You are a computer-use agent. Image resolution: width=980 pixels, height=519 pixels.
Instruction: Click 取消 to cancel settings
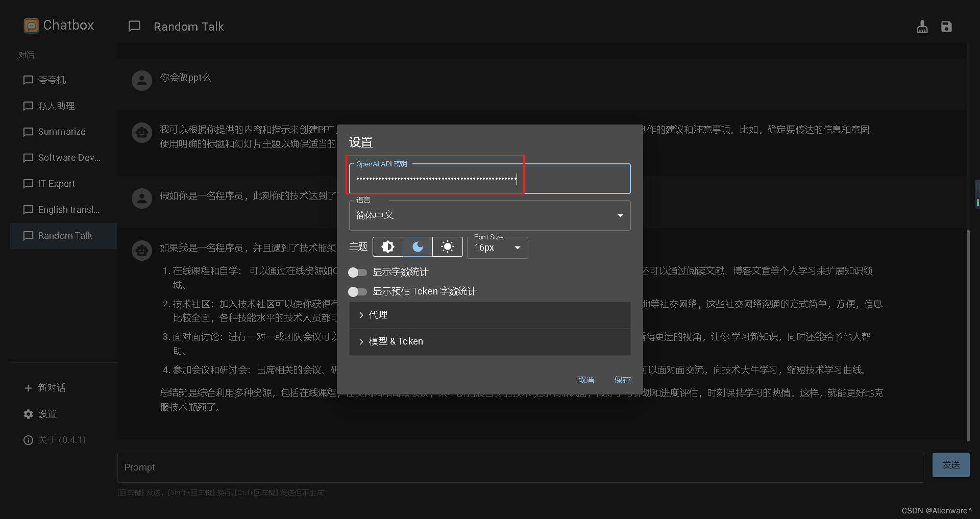[x=586, y=380]
